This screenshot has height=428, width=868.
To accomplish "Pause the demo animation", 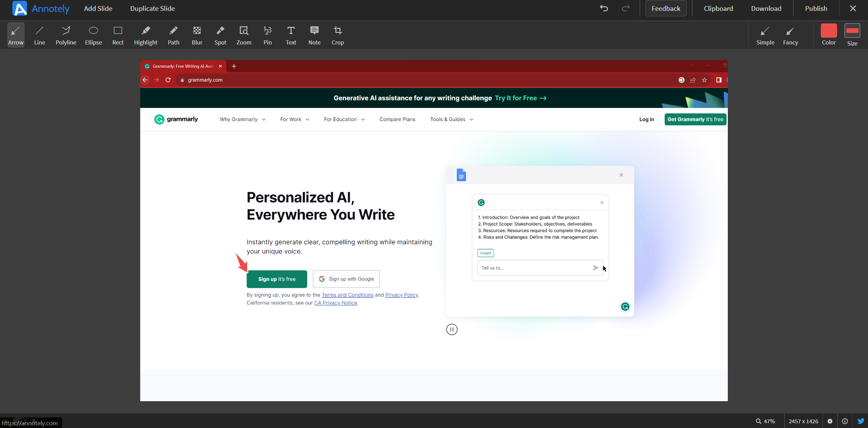I will point(451,329).
